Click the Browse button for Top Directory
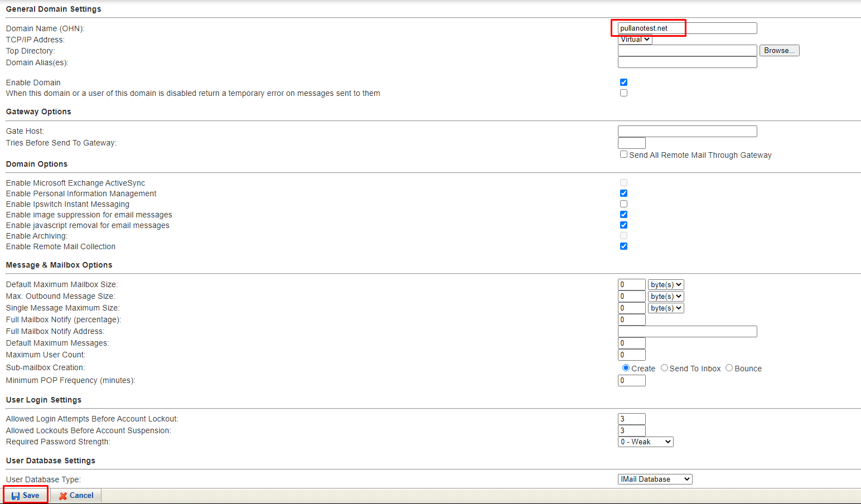 779,51
